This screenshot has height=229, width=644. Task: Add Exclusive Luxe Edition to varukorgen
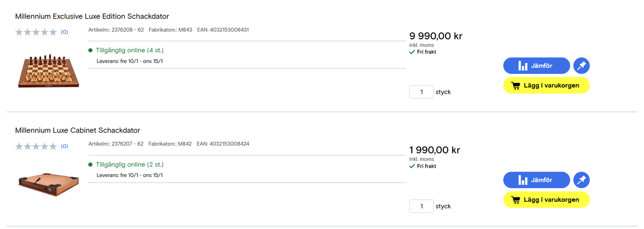pos(546,86)
